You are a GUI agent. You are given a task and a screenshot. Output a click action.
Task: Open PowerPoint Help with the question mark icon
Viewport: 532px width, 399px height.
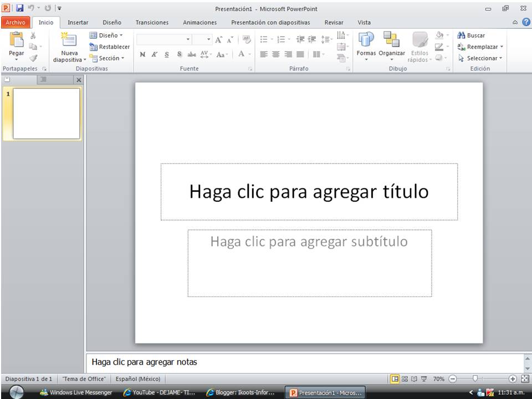coord(525,22)
